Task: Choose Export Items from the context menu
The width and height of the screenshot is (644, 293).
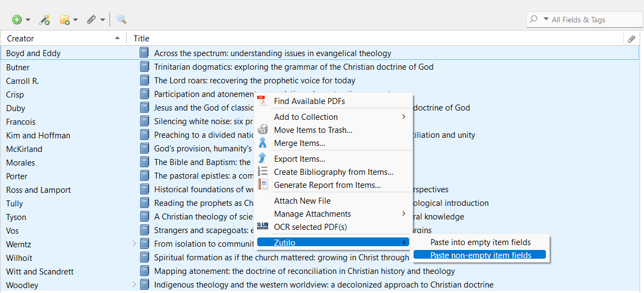Action: pos(299,159)
